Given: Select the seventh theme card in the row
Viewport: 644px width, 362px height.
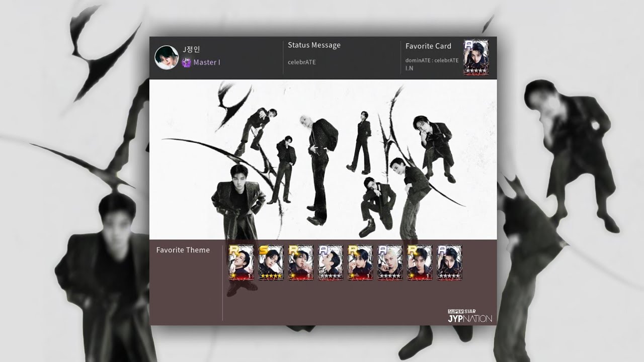Looking at the screenshot, I should point(420,262).
